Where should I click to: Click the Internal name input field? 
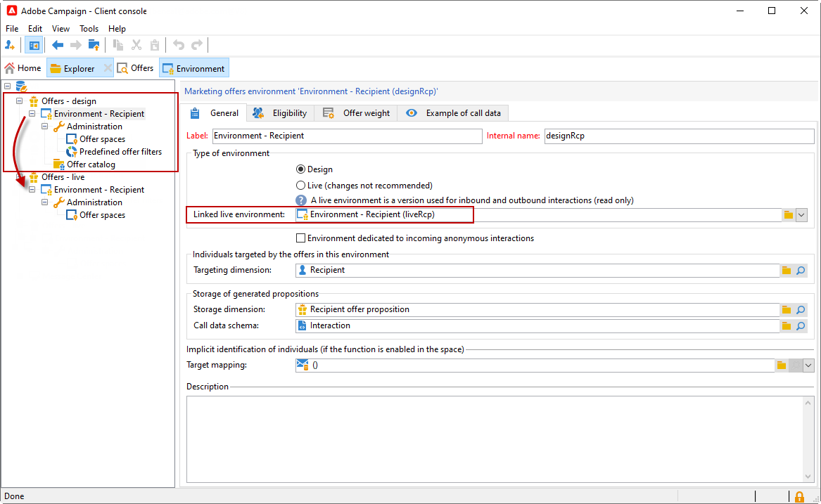pos(679,136)
